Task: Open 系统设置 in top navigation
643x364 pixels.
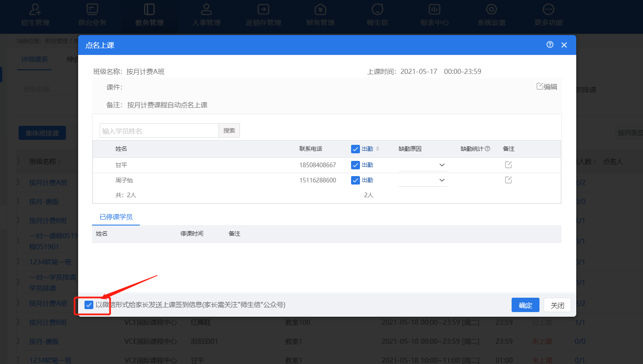Action: click(491, 15)
